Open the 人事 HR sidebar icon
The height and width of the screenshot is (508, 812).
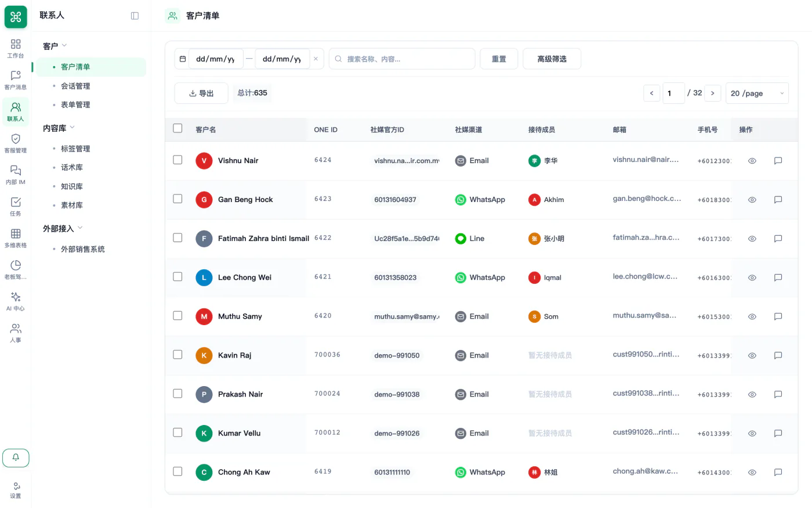(x=16, y=333)
